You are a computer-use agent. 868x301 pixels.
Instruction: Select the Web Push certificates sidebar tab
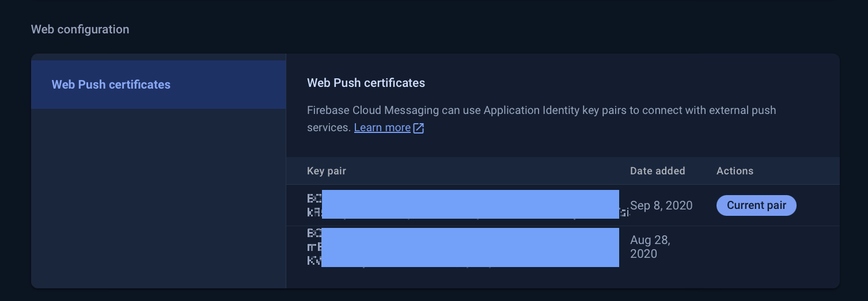pyautogui.click(x=158, y=85)
